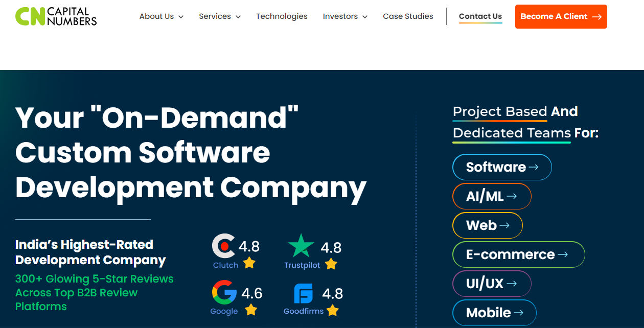Click the "Project Based" underlined text
Viewport: 644px width, 328px height.
tap(500, 111)
